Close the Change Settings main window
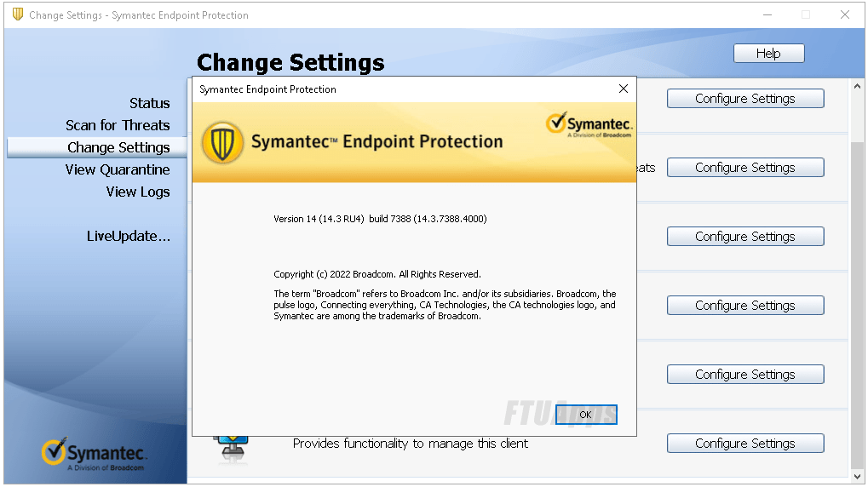This screenshot has height=487, width=868. pos(845,14)
